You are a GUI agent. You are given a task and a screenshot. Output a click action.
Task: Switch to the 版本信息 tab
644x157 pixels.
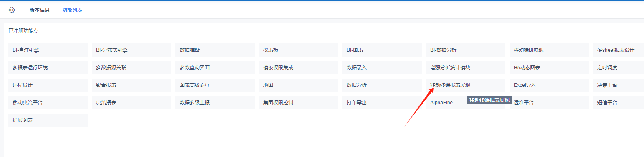point(40,10)
